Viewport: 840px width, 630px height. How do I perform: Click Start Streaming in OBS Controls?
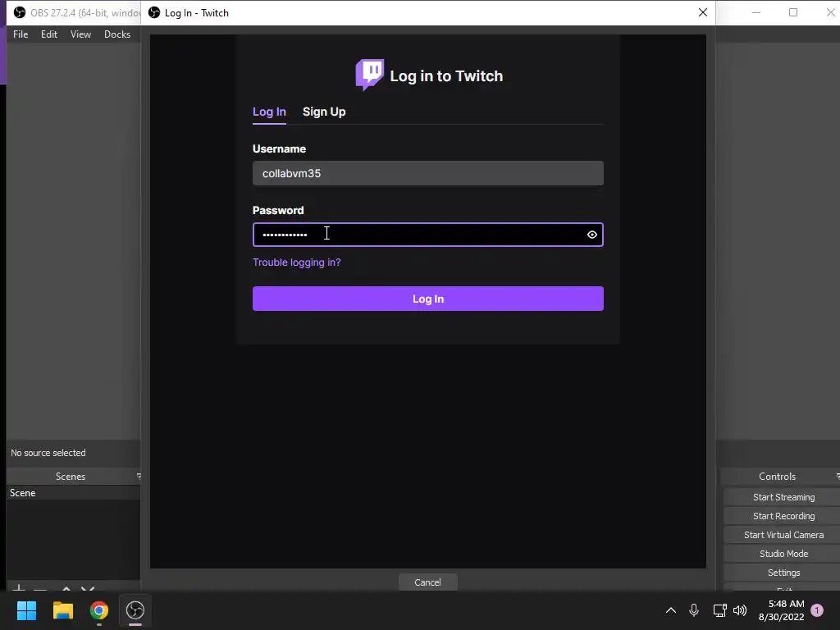click(x=783, y=497)
